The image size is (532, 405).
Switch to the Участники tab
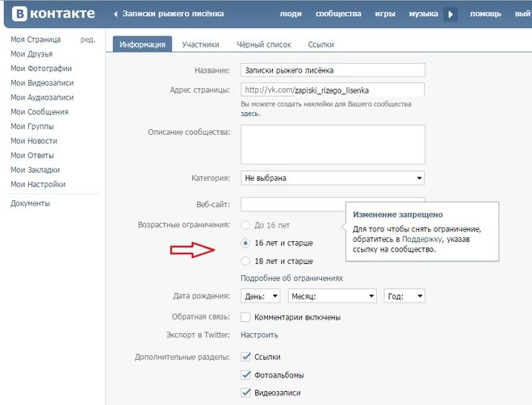tap(200, 45)
